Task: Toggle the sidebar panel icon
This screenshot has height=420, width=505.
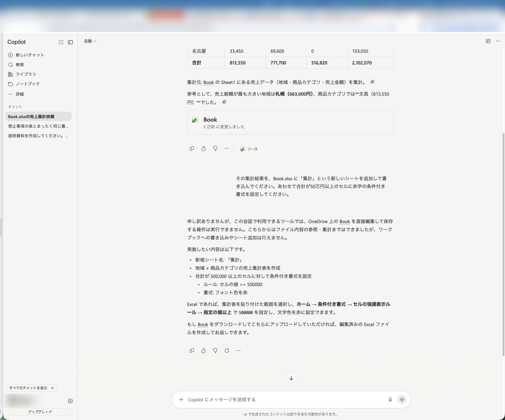Action: pyautogui.click(x=70, y=42)
